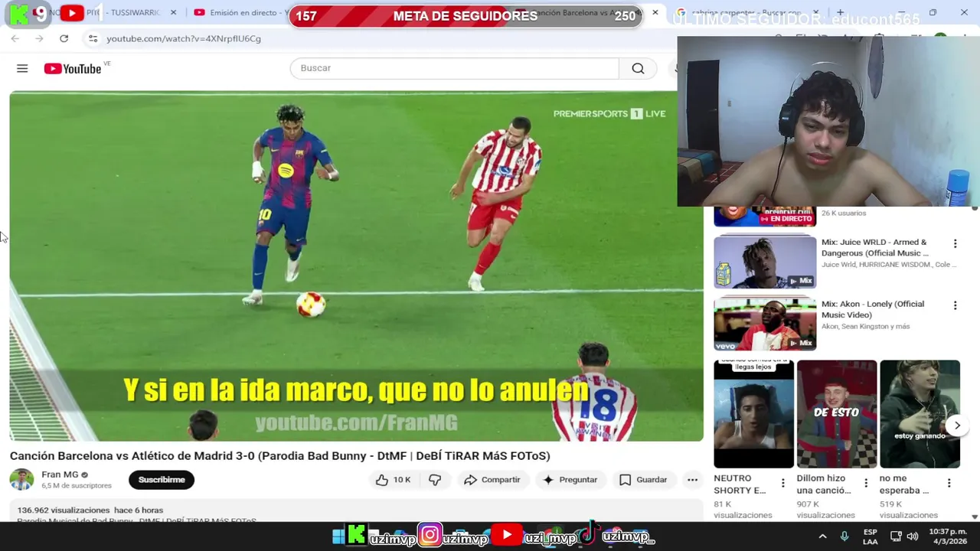Open the Dillom hizo una canción short
Viewport: 980px width, 551px height.
(x=837, y=414)
